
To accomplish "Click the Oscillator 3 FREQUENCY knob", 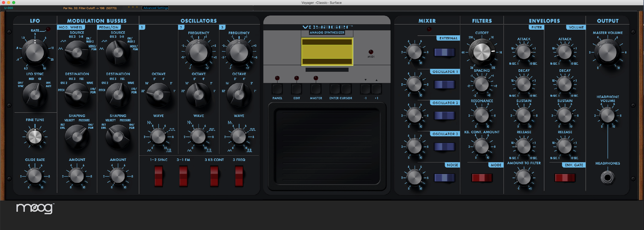I will (x=239, y=53).
